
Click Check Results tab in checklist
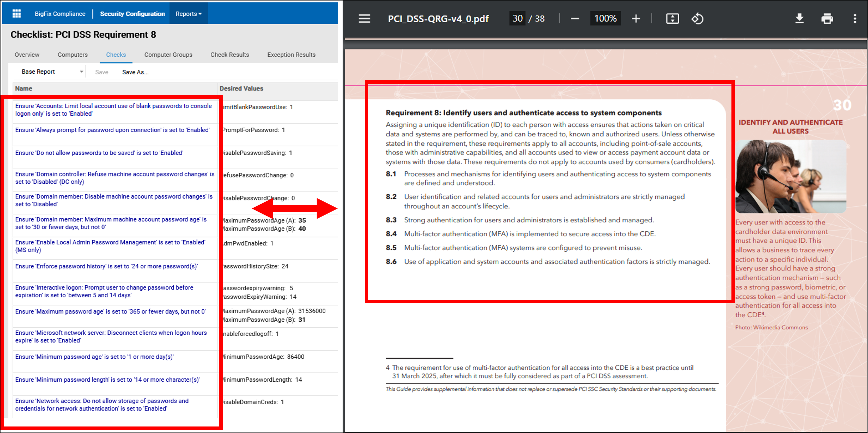coord(230,54)
